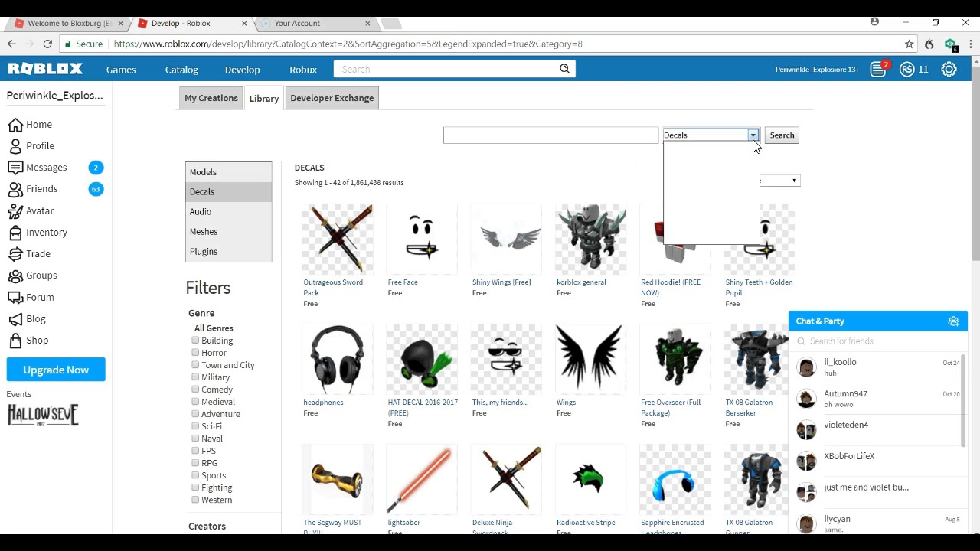Open the headphones decal thumbnail
This screenshot has height=551, width=980.
tap(338, 359)
